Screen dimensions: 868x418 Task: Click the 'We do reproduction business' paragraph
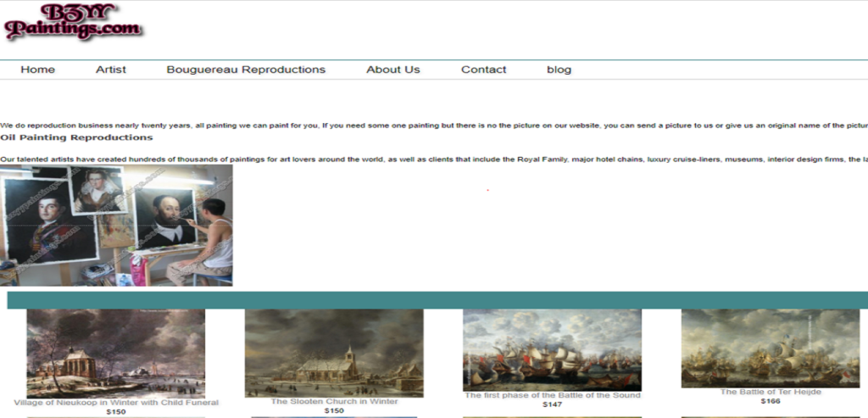[x=434, y=125]
